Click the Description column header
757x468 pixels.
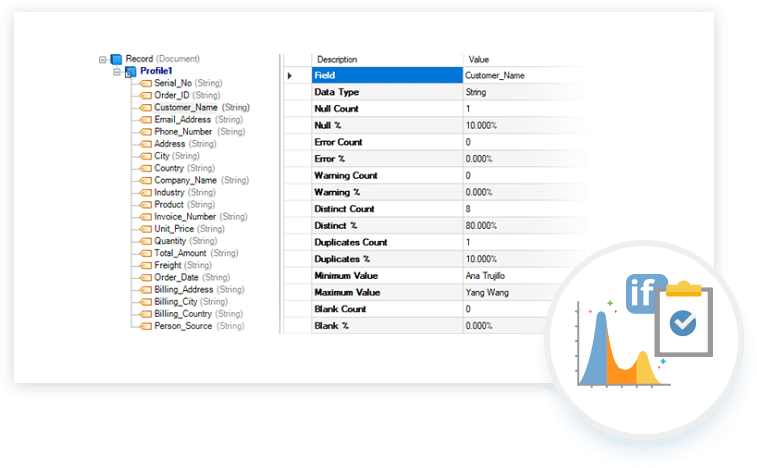point(336,60)
